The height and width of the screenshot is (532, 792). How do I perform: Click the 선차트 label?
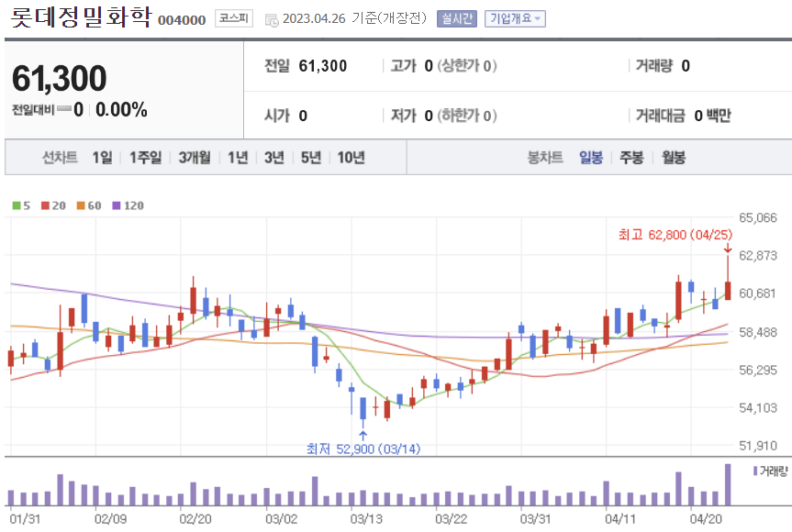click(x=60, y=158)
